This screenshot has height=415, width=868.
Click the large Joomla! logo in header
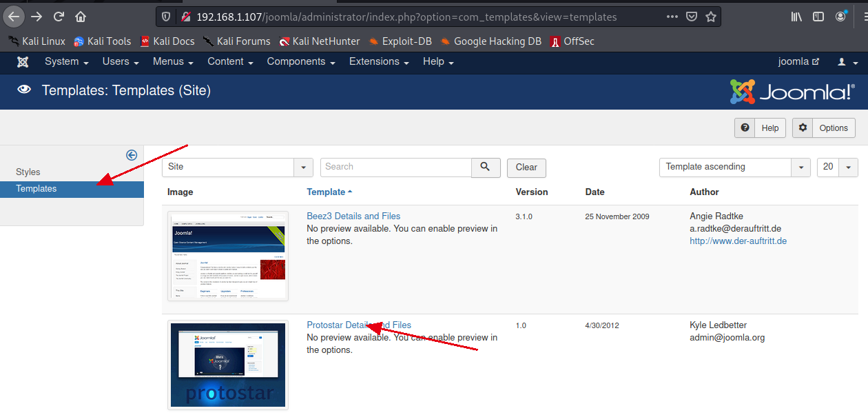coord(792,91)
